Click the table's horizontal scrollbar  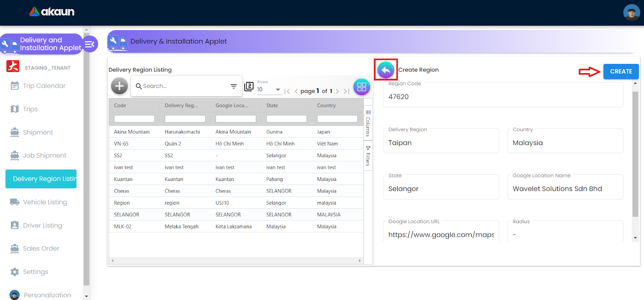[236, 261]
